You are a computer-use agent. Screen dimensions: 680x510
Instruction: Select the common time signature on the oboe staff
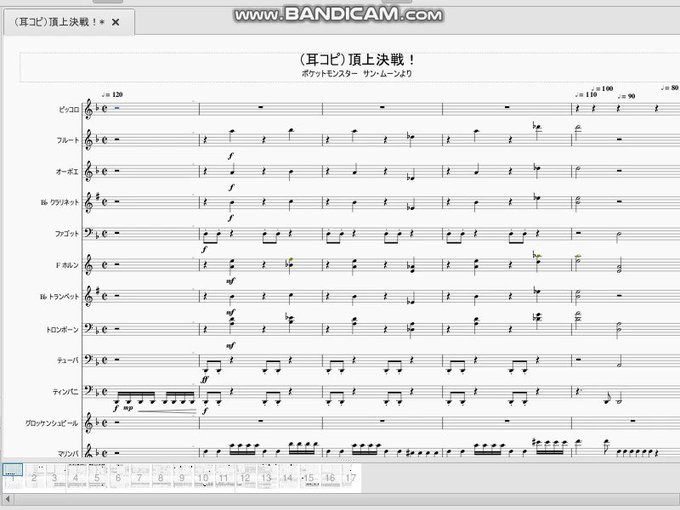(x=105, y=170)
